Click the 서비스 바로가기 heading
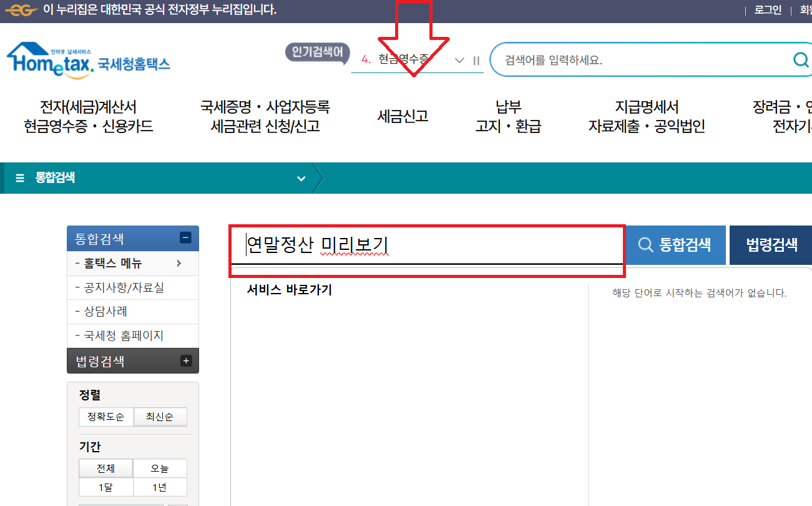The width and height of the screenshot is (812, 506). point(290,290)
